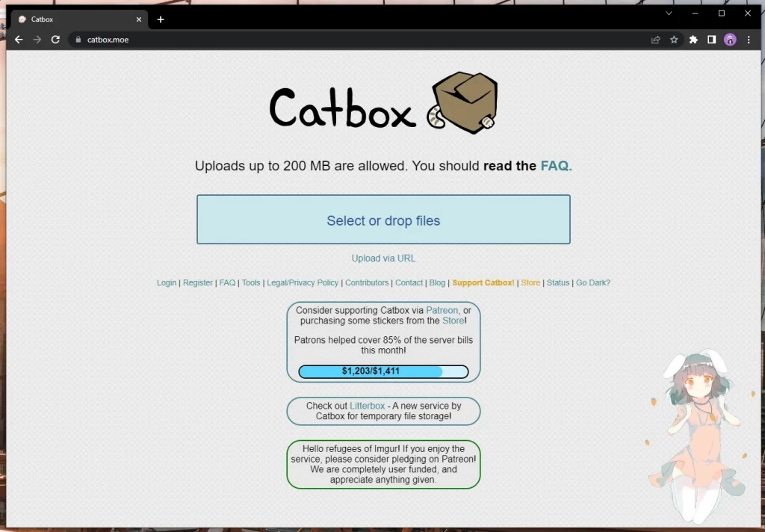Share this page using the share icon
The width and height of the screenshot is (765, 532).
click(x=656, y=40)
